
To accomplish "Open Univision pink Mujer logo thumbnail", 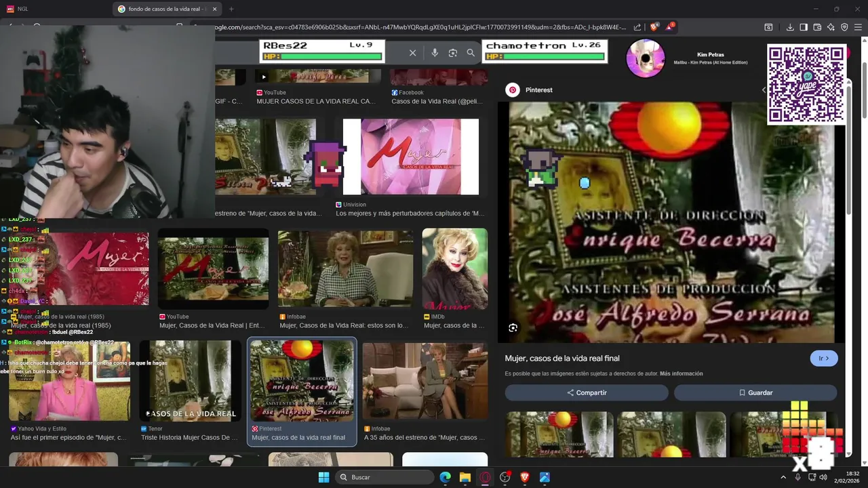I will click(x=411, y=157).
